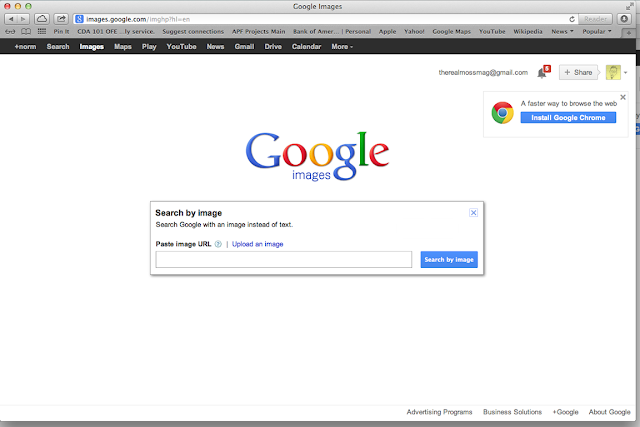This screenshot has height=427, width=640.
Task: Select Images in the Google bar
Action: click(91, 47)
